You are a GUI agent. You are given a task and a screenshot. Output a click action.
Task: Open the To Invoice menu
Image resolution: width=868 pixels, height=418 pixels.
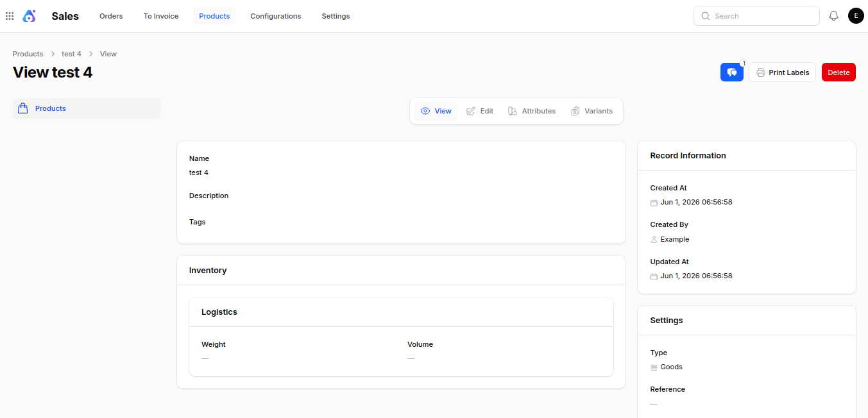[161, 16]
